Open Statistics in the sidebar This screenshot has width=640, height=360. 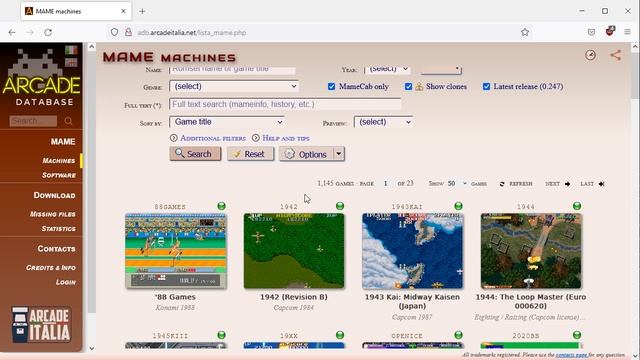click(x=58, y=229)
